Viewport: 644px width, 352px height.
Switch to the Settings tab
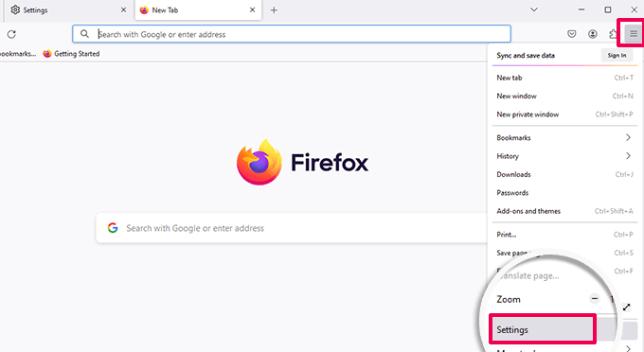click(x=68, y=9)
